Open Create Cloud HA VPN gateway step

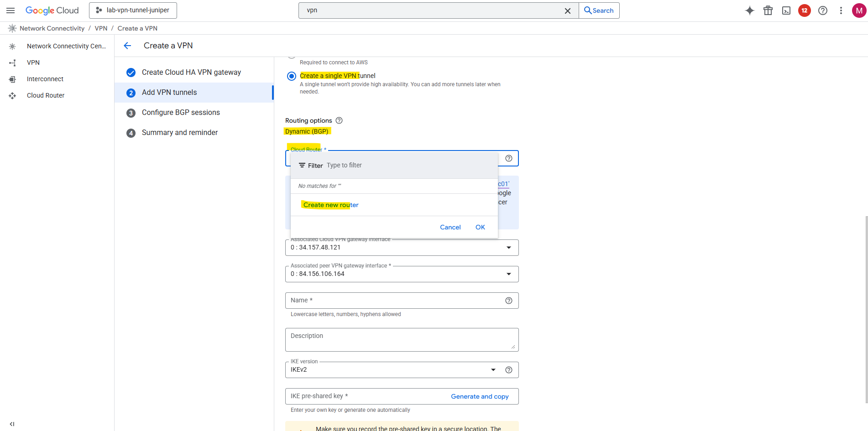coord(194,73)
